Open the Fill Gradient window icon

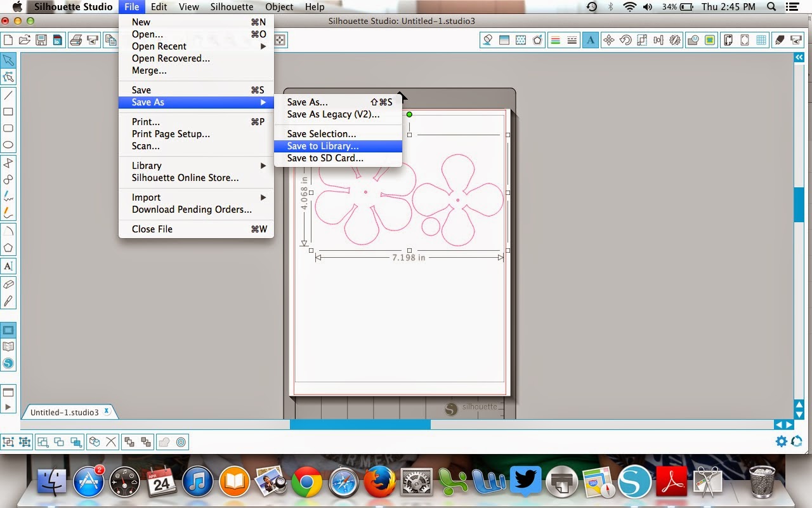[x=504, y=40]
